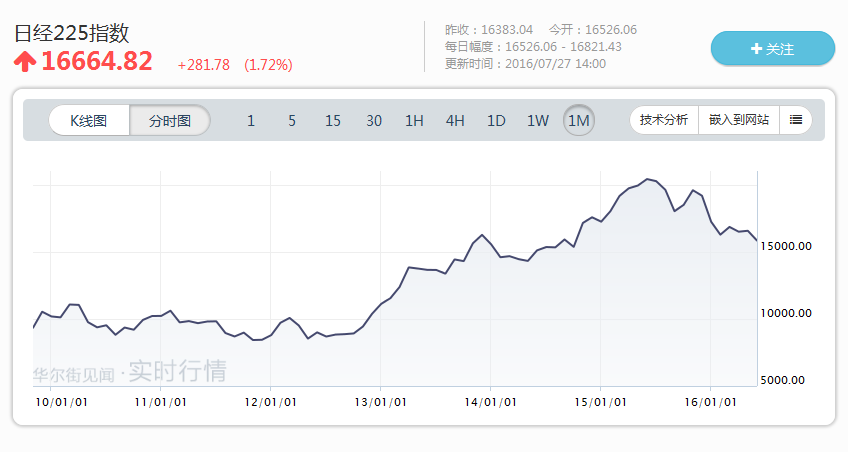Click the chart peak near 15/01/01
The width and height of the screenshot is (848, 452).
click(x=647, y=179)
